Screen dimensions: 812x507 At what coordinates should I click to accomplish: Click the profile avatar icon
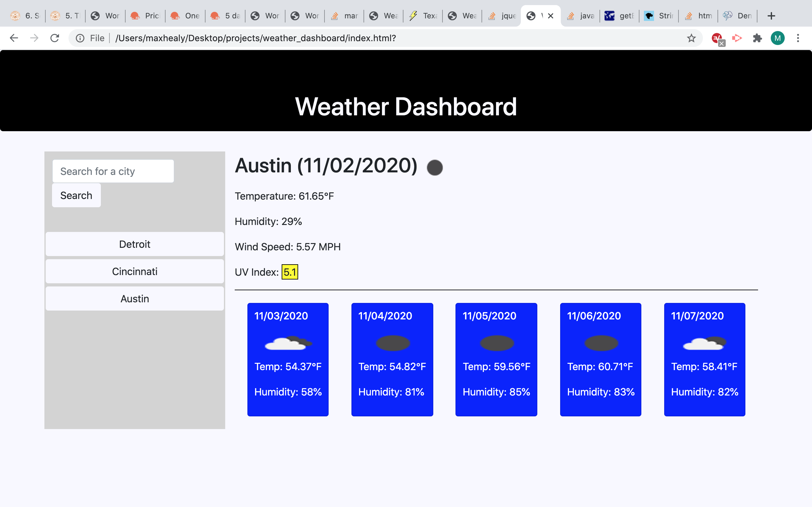[777, 38]
